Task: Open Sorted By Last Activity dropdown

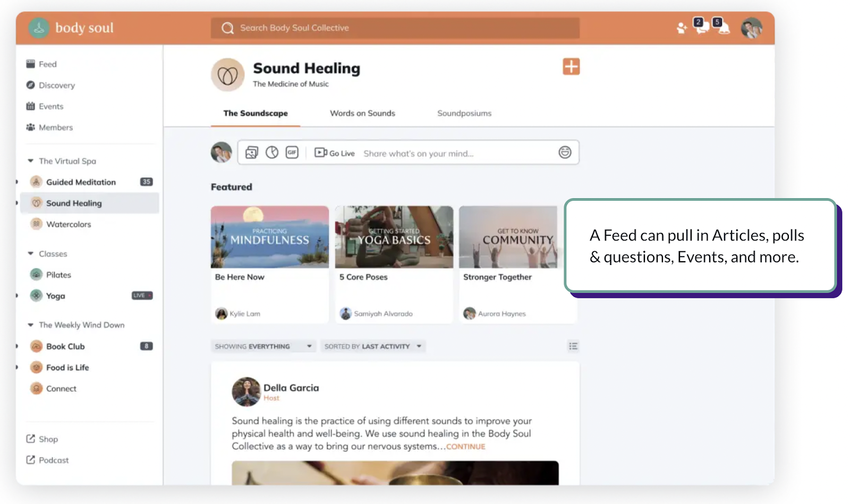Action: (372, 346)
